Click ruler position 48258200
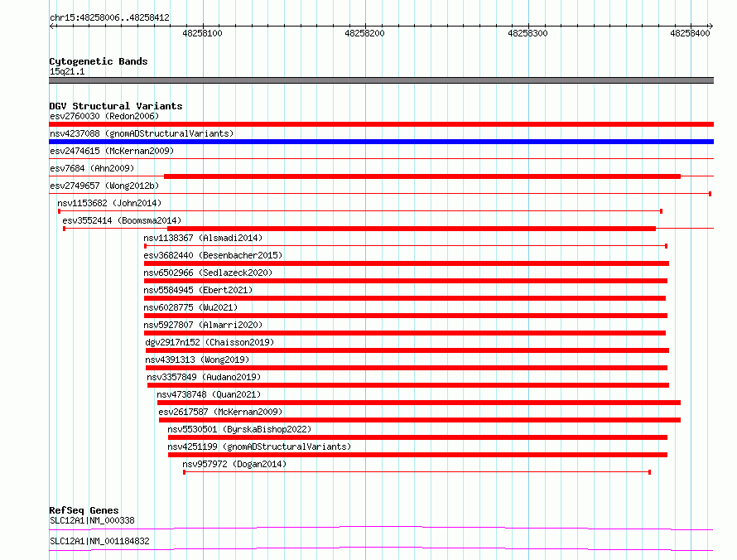Image resolution: width=737 pixels, height=560 pixels. [364, 33]
